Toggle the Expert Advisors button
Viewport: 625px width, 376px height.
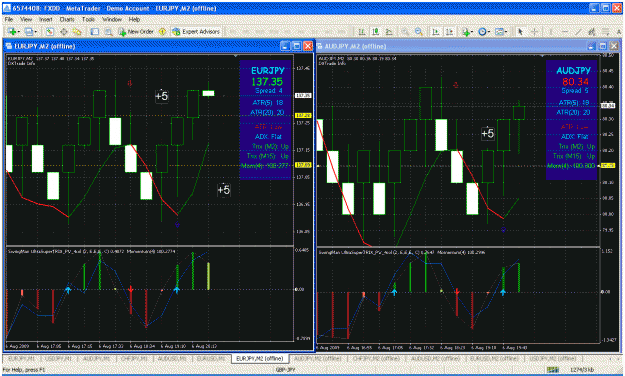196,31
